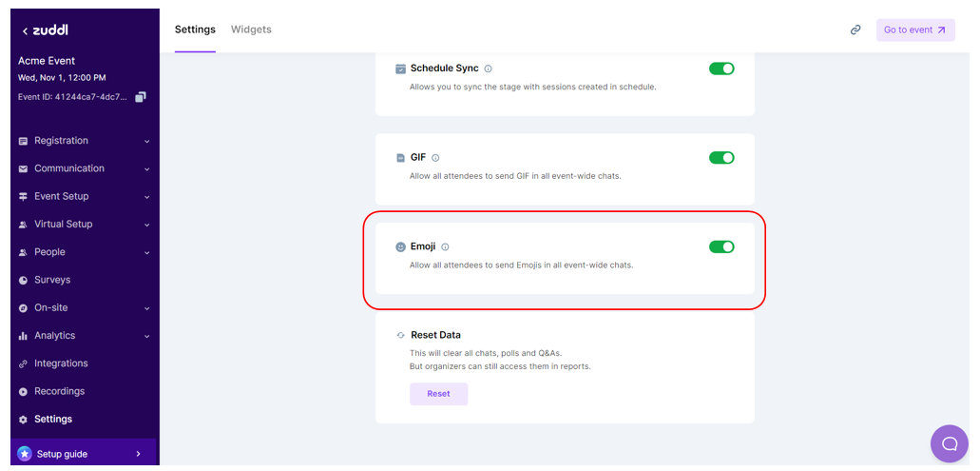Open Surveys from the sidebar
The height and width of the screenshot is (471, 980).
point(52,280)
